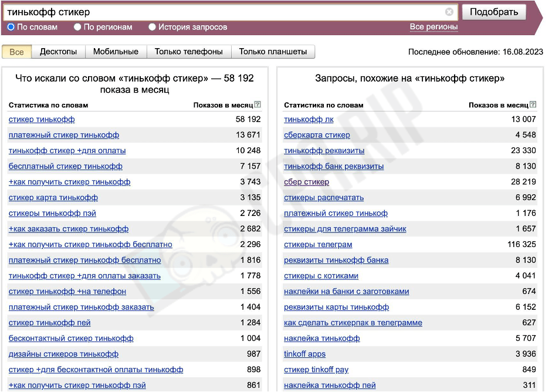Open 'реквизиты тинькофф банка' link

336,261
